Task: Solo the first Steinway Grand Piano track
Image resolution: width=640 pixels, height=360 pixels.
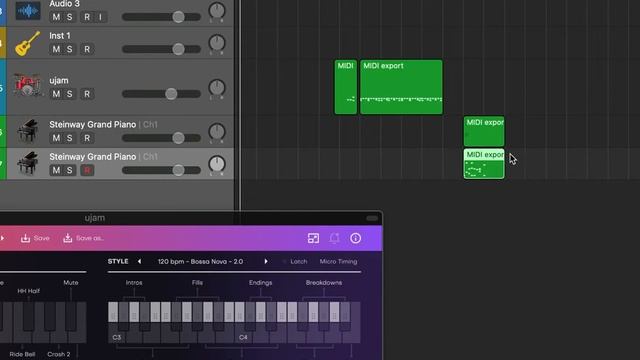Action: click(69, 138)
